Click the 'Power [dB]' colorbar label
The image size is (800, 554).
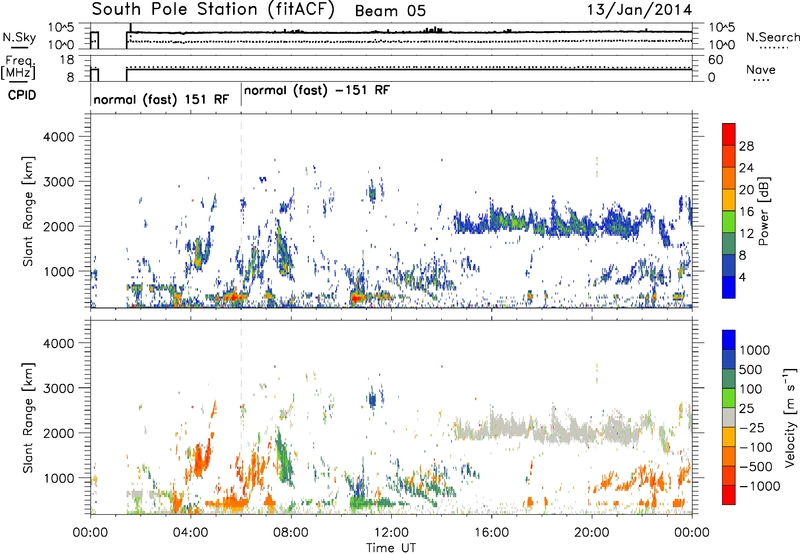(x=764, y=211)
